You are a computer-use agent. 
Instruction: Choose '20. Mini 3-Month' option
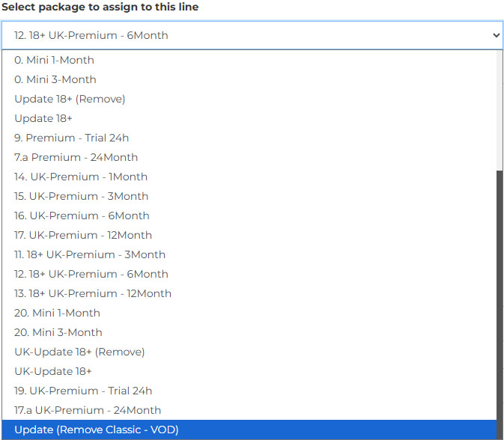coord(58,332)
